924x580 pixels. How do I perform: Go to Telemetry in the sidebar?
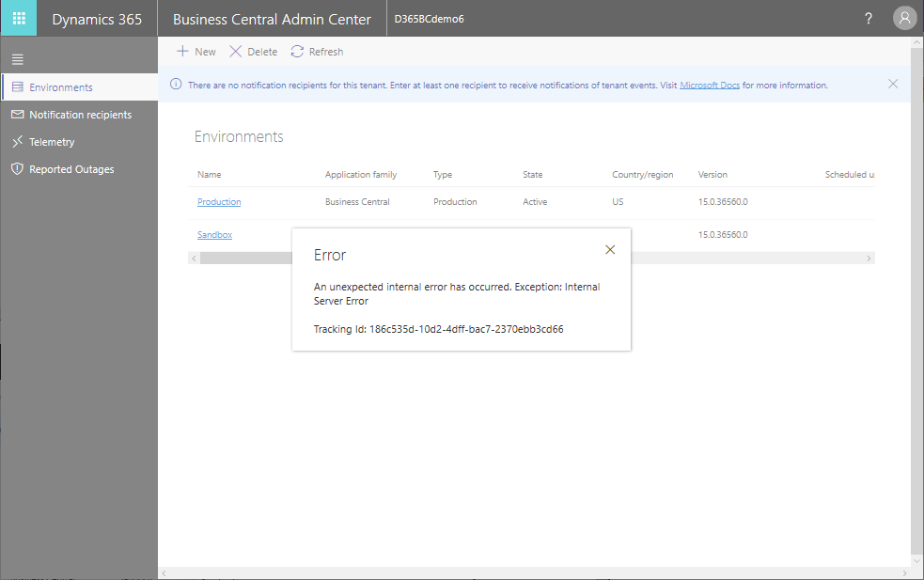click(80, 141)
